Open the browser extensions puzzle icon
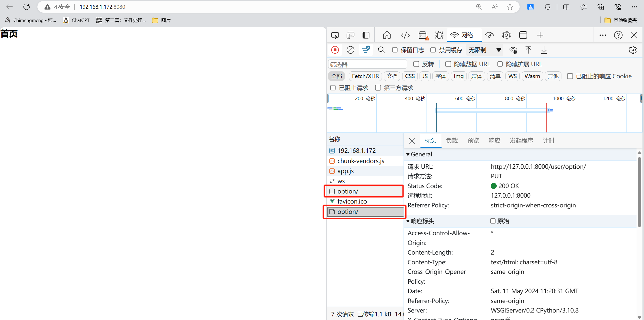644x320 pixels. point(548,7)
